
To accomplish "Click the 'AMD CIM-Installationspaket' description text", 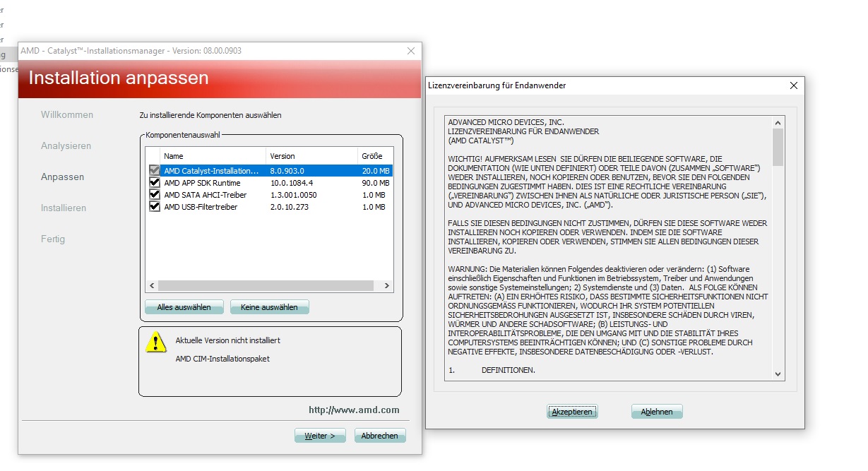I will click(x=222, y=359).
